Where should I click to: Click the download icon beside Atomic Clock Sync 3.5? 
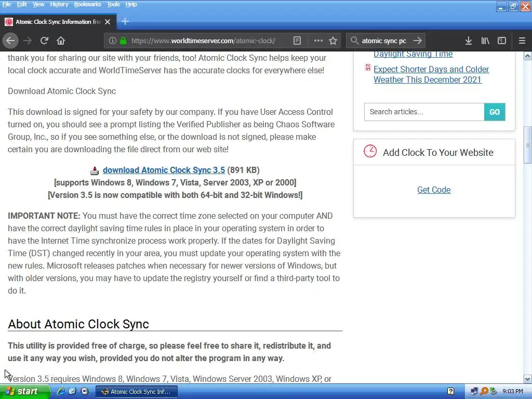pyautogui.click(x=95, y=170)
